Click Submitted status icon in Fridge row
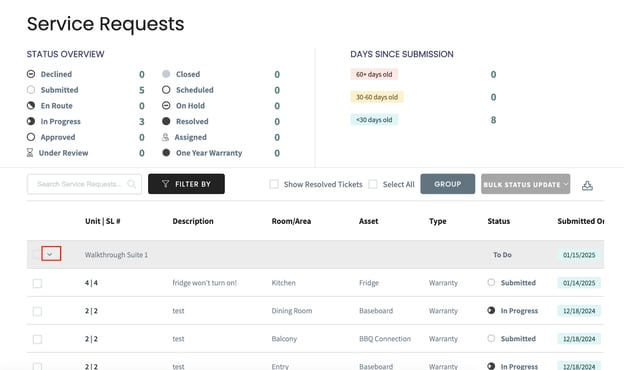 [491, 282]
